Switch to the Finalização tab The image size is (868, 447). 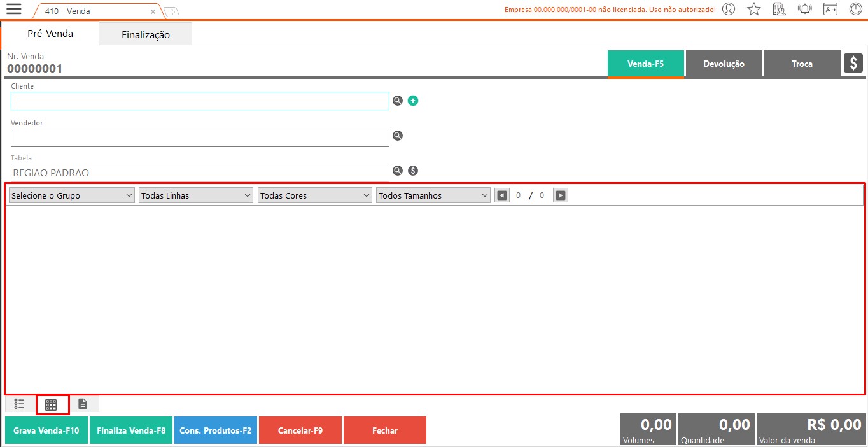click(x=146, y=34)
